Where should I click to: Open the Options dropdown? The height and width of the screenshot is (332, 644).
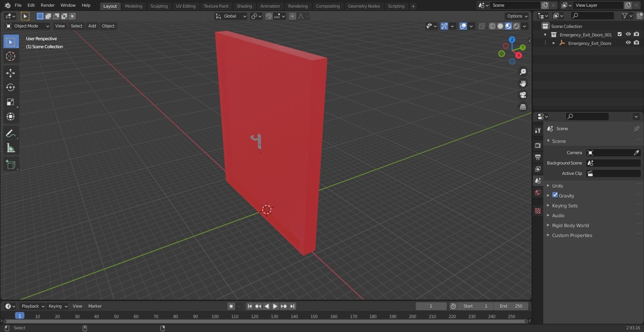pos(517,16)
